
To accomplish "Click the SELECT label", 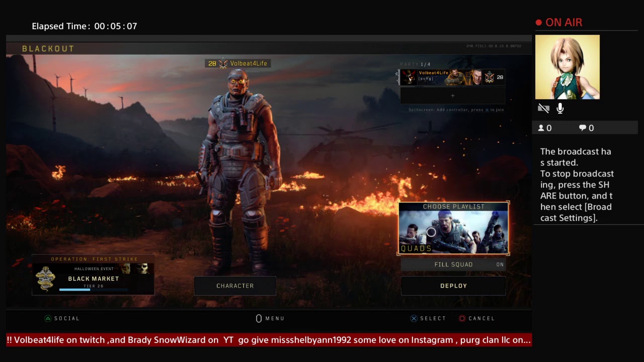I will (433, 318).
